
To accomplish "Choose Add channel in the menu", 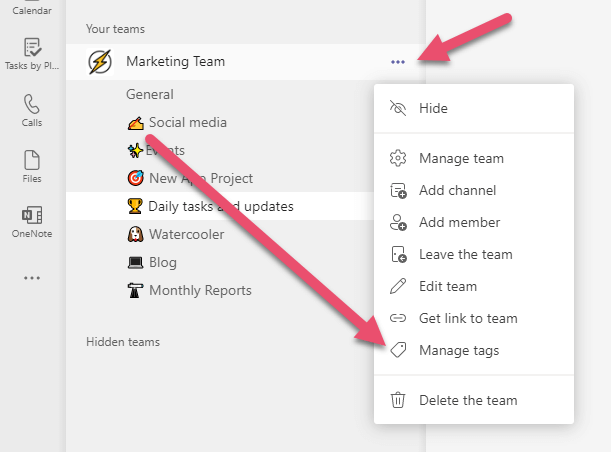I will [x=457, y=190].
